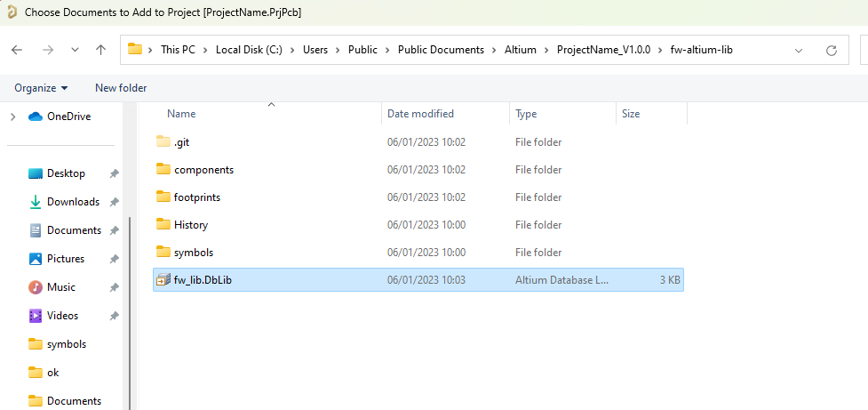
Task: Expand the OneDrive tree node
Action: pos(13,117)
